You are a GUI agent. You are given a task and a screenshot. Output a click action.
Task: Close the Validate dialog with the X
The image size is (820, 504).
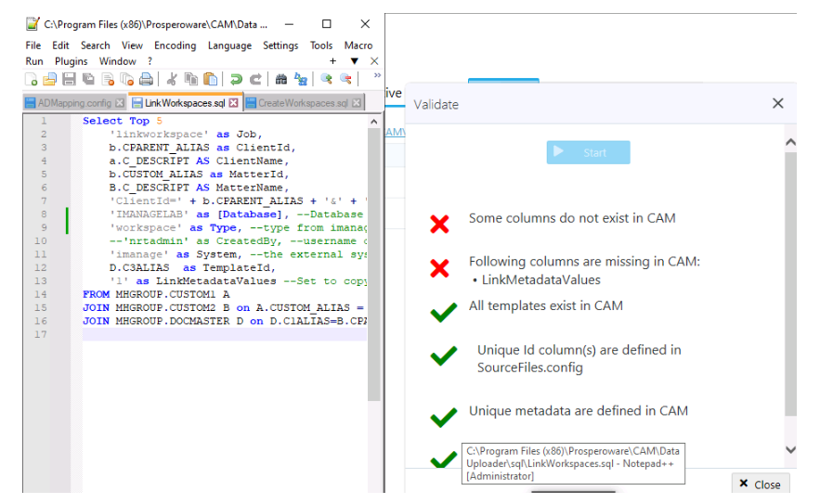pos(777,104)
